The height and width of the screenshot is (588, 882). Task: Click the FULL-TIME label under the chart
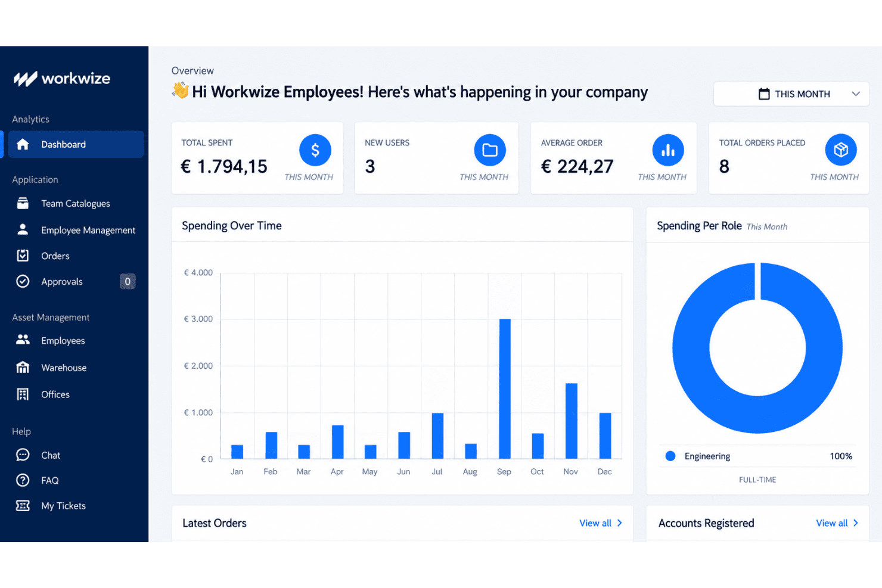[757, 480]
